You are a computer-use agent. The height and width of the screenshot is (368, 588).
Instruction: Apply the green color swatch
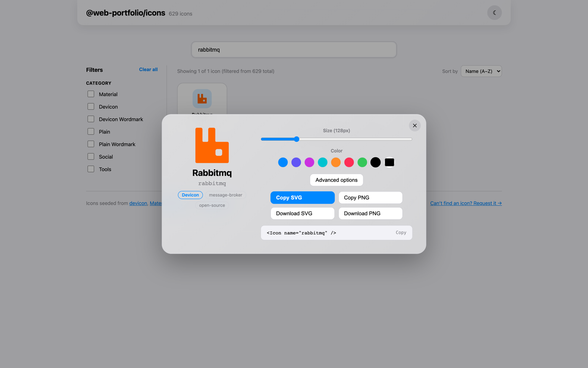pyautogui.click(x=362, y=162)
